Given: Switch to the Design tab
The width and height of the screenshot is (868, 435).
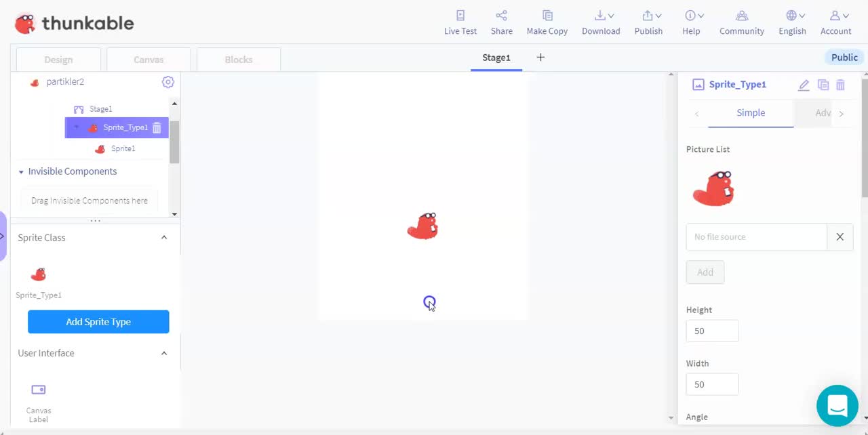Looking at the screenshot, I should (58, 60).
